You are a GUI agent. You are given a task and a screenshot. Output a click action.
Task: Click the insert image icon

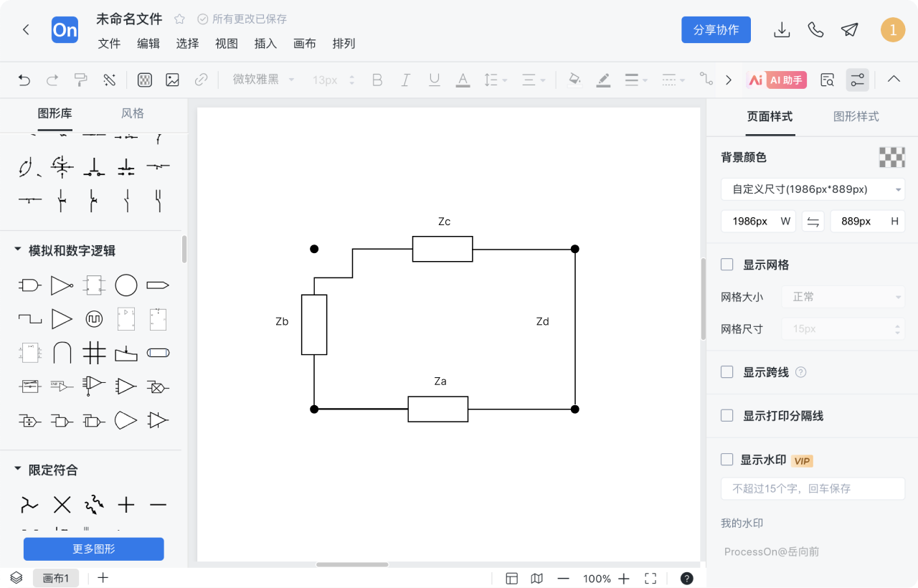point(172,80)
